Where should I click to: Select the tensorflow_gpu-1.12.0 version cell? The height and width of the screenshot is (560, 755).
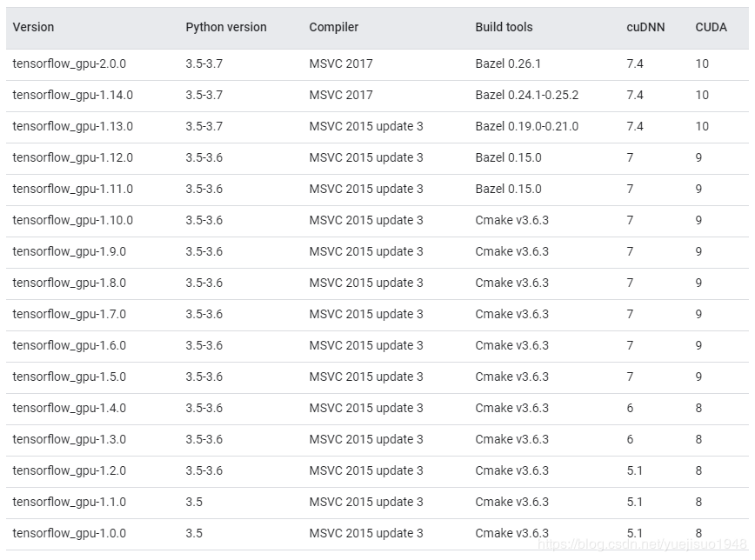pos(73,157)
